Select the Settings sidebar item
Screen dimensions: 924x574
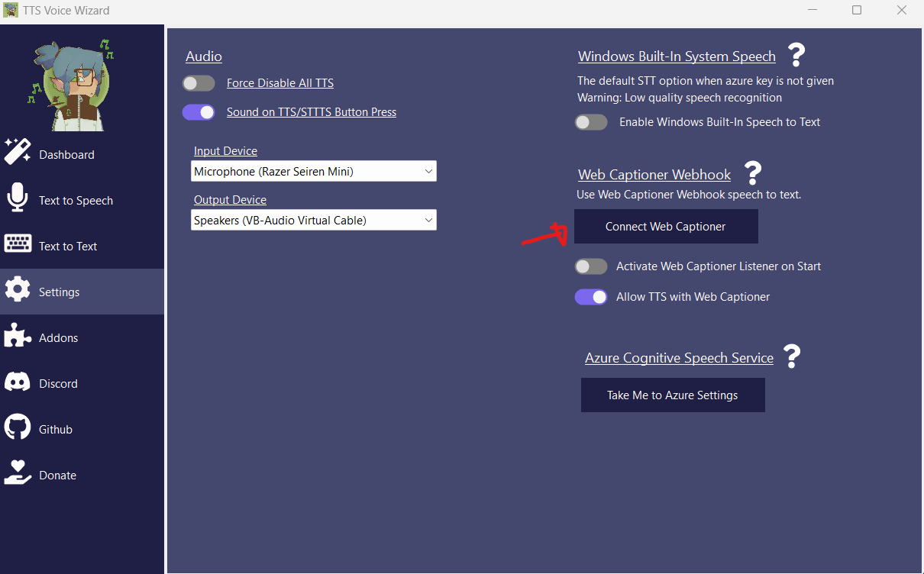(x=82, y=292)
